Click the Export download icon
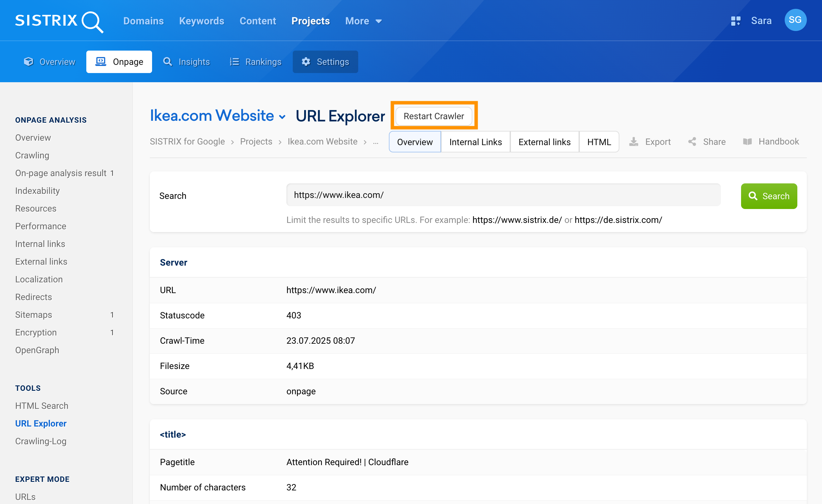 click(634, 142)
